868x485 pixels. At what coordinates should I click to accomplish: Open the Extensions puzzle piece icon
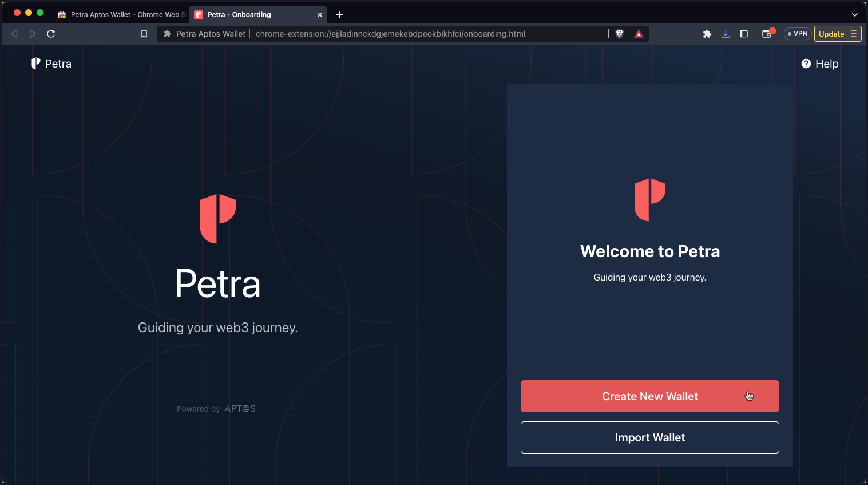tap(707, 34)
